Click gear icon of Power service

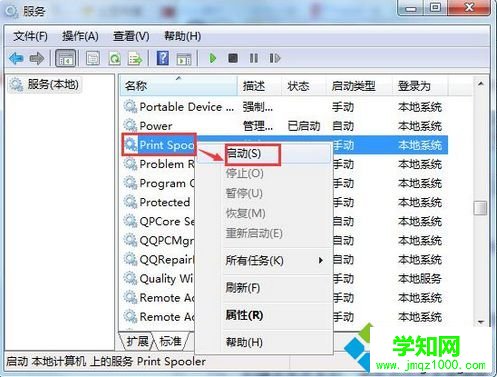pos(130,126)
